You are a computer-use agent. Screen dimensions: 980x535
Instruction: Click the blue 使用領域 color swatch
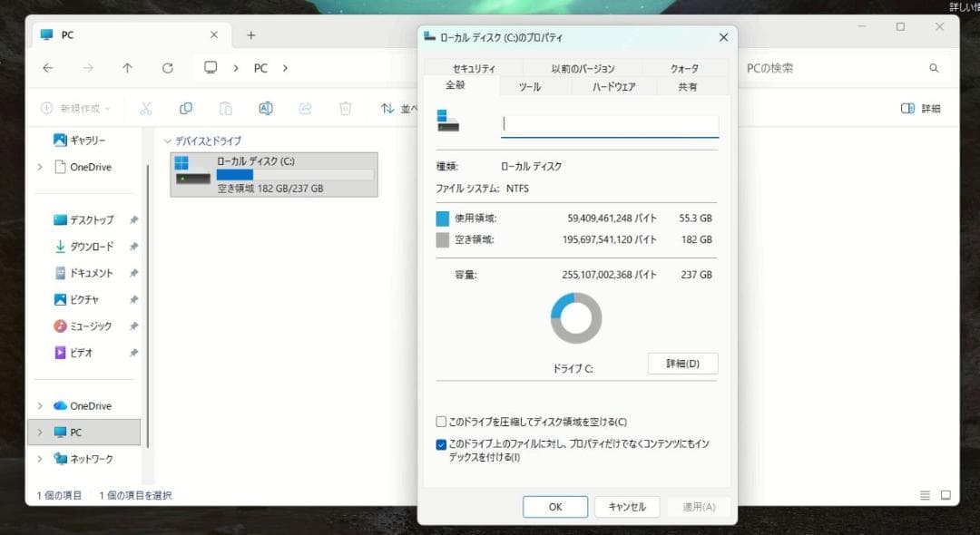(x=442, y=219)
